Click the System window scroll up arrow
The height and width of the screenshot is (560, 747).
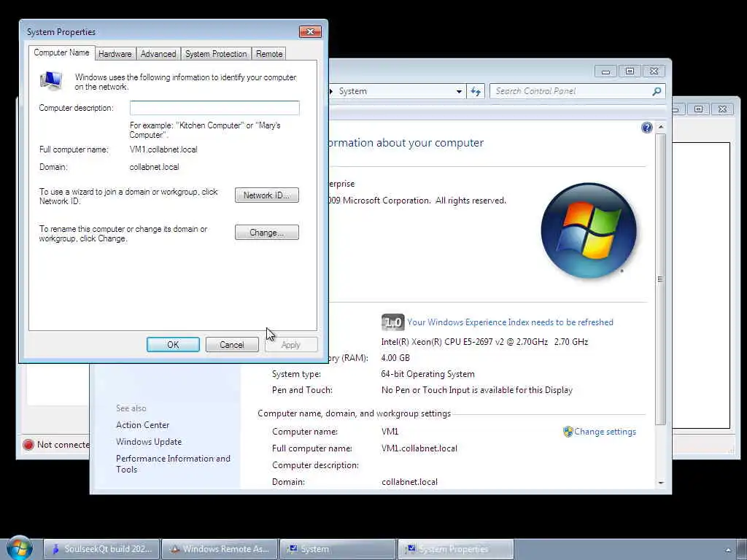point(661,127)
